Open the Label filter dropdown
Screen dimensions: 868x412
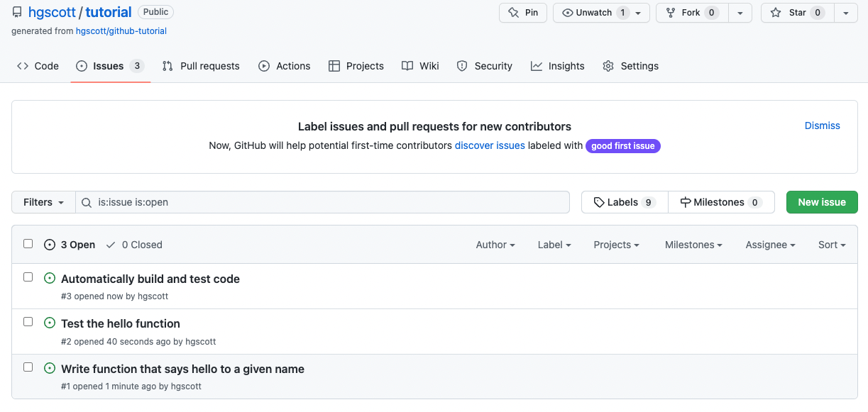554,245
